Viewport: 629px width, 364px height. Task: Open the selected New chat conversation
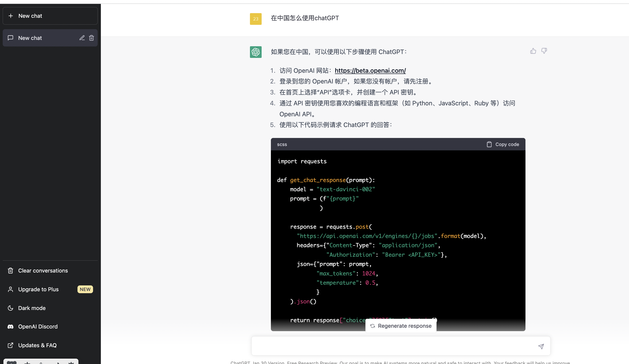coord(50,38)
